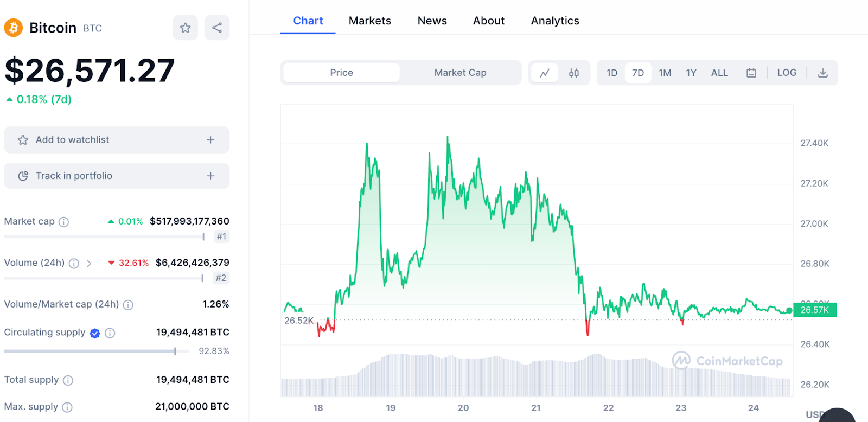The height and width of the screenshot is (422, 868).
Task: Switch to line chart view icon
Action: (545, 73)
